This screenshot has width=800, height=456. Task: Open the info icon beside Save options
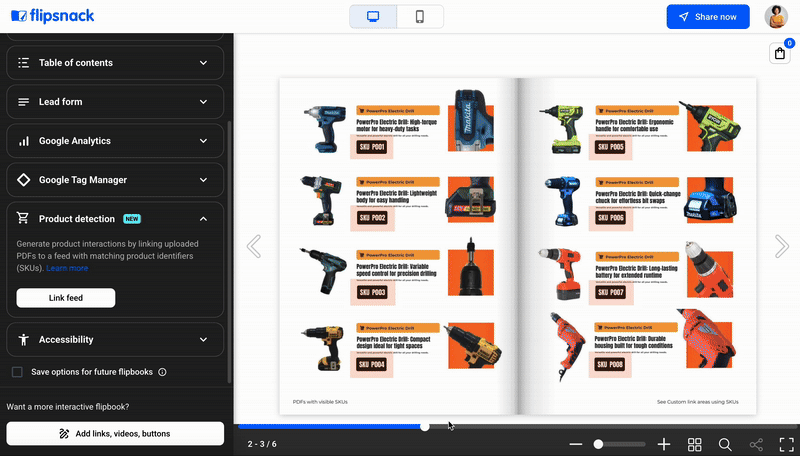[x=162, y=372]
